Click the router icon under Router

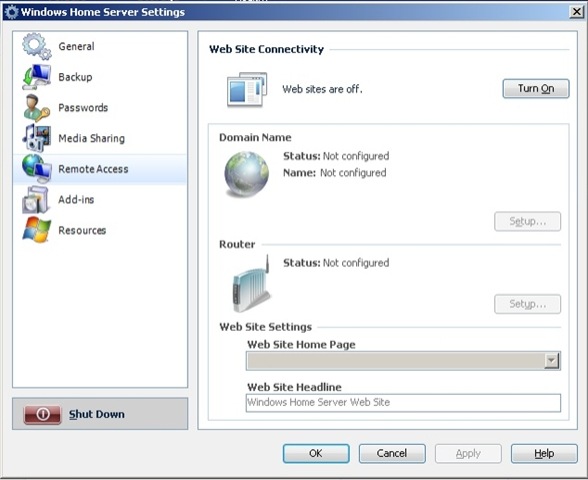(x=251, y=284)
